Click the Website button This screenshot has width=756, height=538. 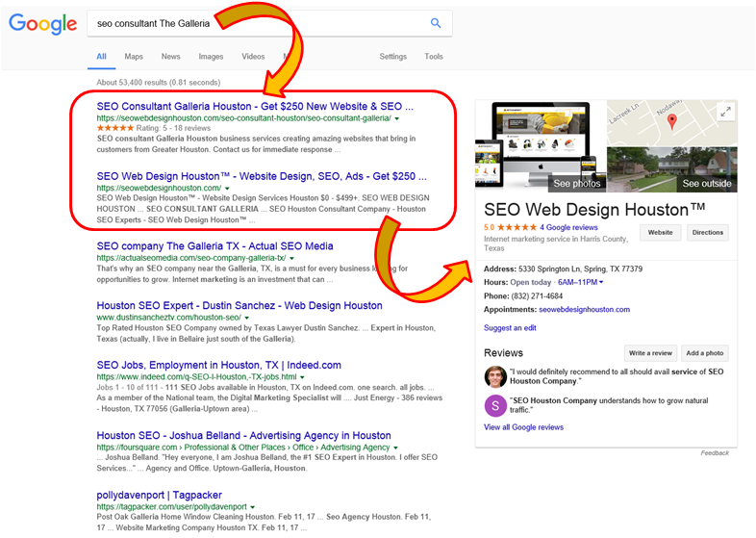(660, 232)
